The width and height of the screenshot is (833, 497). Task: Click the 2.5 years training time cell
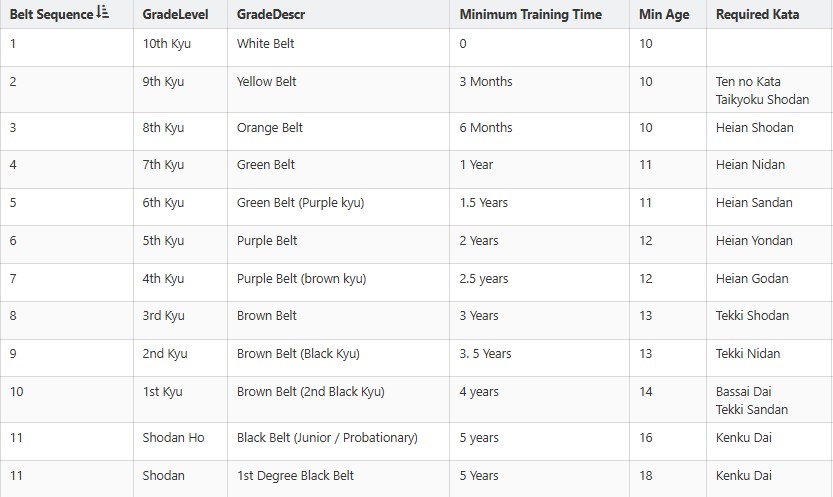tap(483, 278)
